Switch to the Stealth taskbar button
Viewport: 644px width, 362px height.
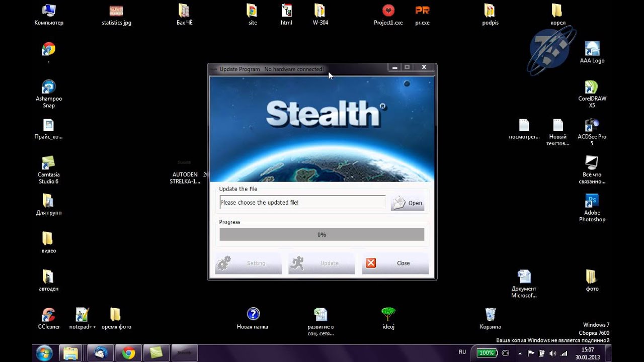click(185, 353)
